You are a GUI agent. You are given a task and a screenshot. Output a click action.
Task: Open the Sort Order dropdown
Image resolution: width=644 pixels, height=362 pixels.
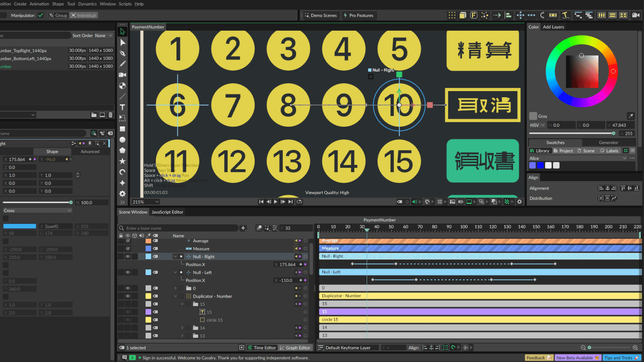[103, 36]
